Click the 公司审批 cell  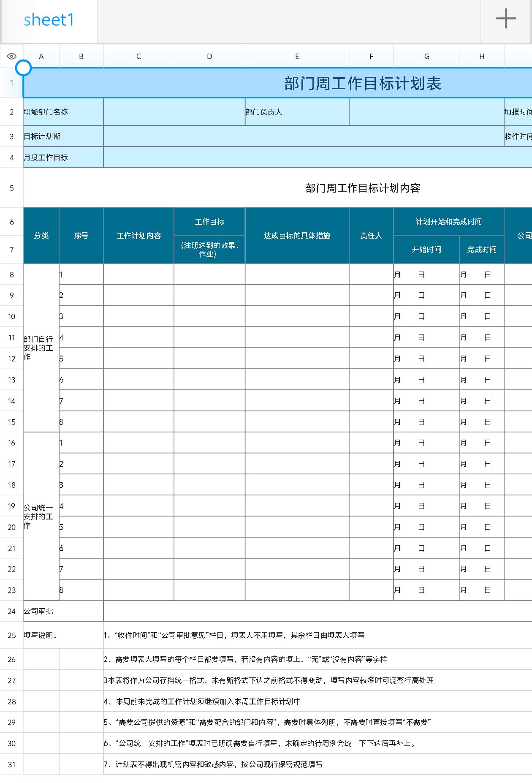coord(63,611)
